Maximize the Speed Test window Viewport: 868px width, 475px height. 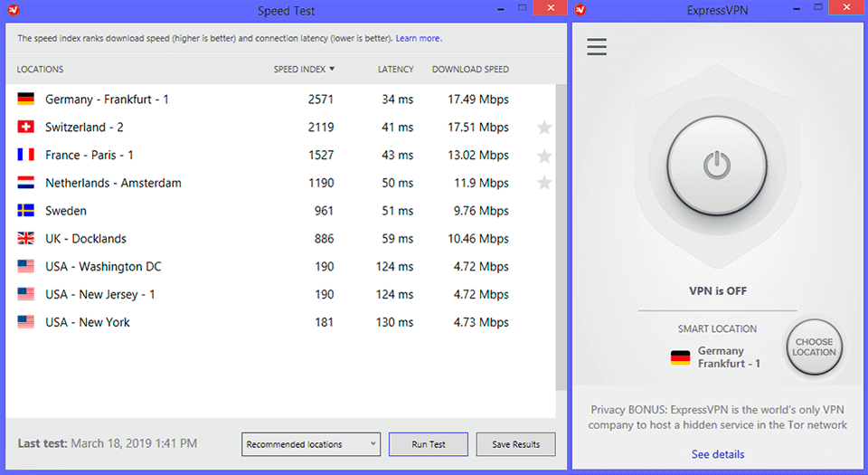(522, 8)
